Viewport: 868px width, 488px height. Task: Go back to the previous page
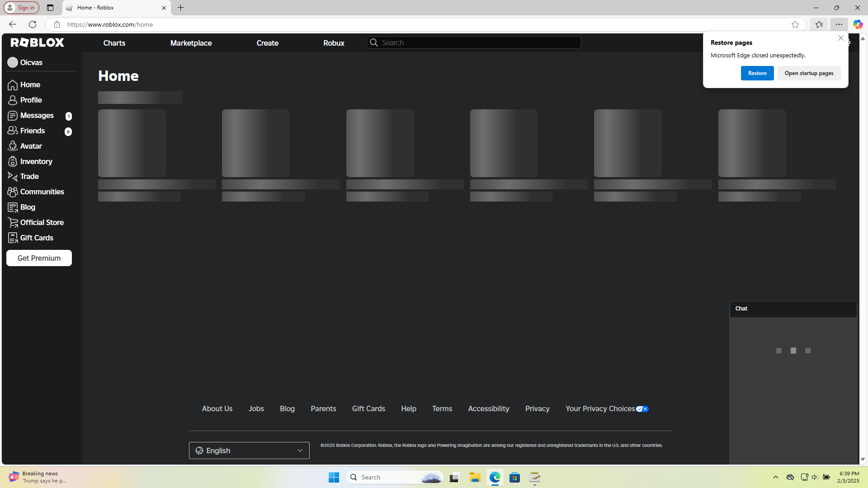pyautogui.click(x=13, y=24)
